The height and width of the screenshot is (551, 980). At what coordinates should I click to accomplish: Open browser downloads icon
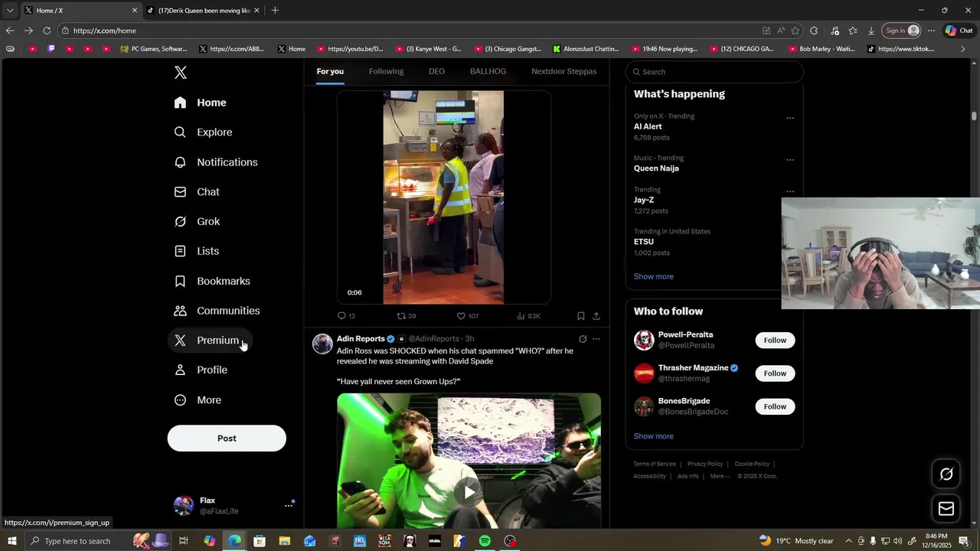tap(871, 31)
